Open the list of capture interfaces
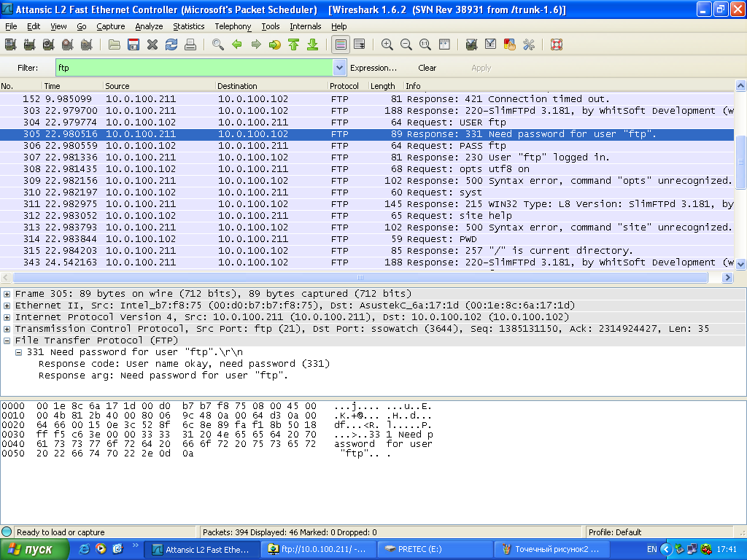Image resolution: width=747 pixels, height=560 pixels. coord(10,44)
